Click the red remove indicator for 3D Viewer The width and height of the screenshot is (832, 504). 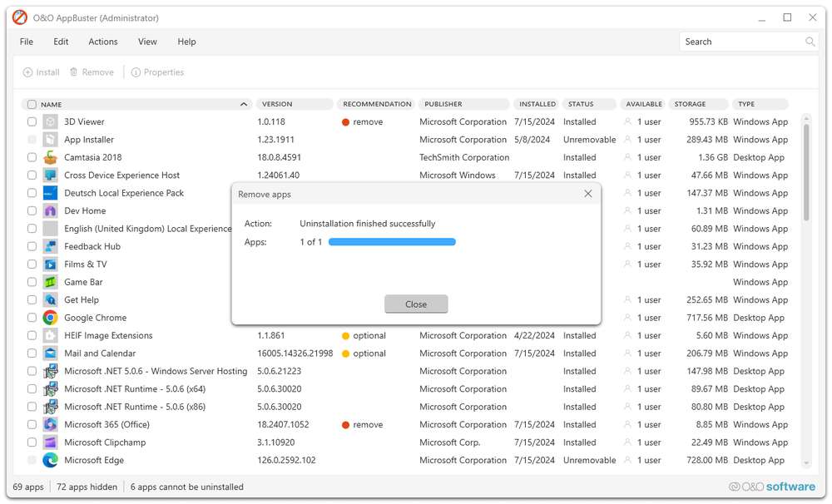345,122
